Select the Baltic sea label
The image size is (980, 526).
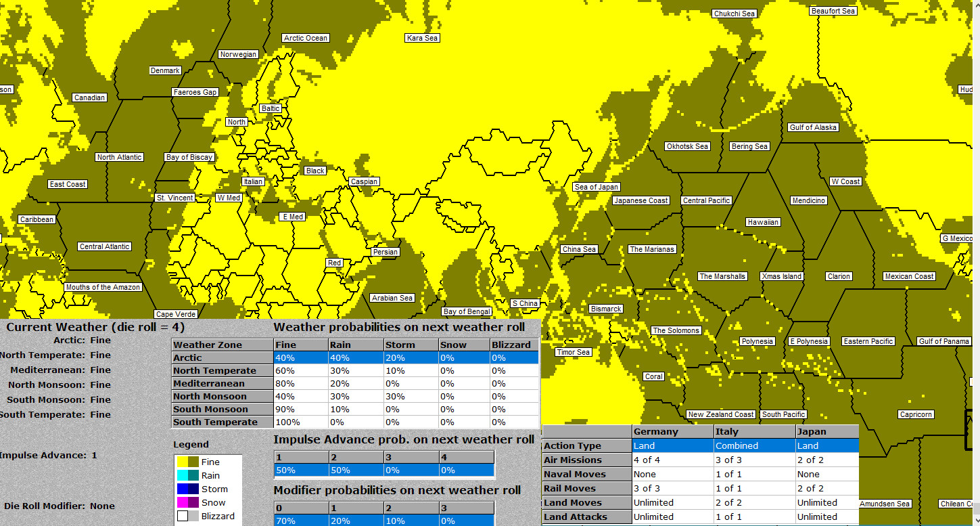point(271,108)
